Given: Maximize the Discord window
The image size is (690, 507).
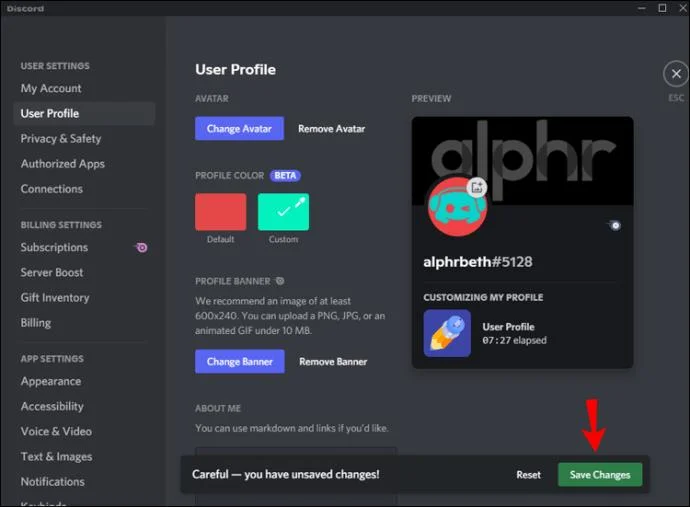Looking at the screenshot, I should pos(662,8).
